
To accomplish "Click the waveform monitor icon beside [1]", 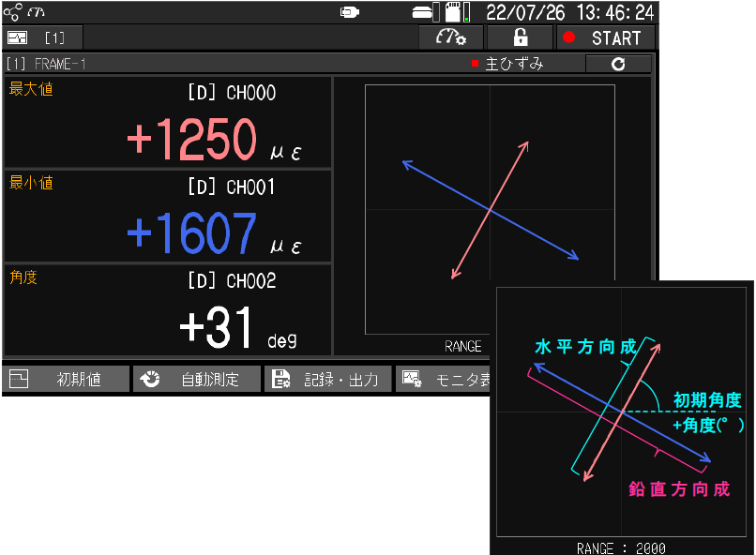I will (x=18, y=37).
